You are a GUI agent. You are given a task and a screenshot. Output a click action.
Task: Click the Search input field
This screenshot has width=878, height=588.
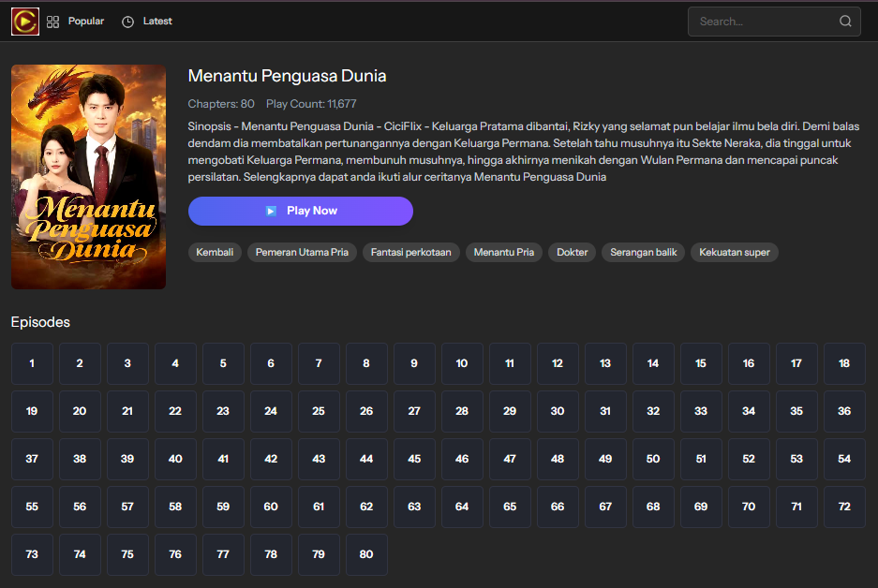tap(768, 21)
